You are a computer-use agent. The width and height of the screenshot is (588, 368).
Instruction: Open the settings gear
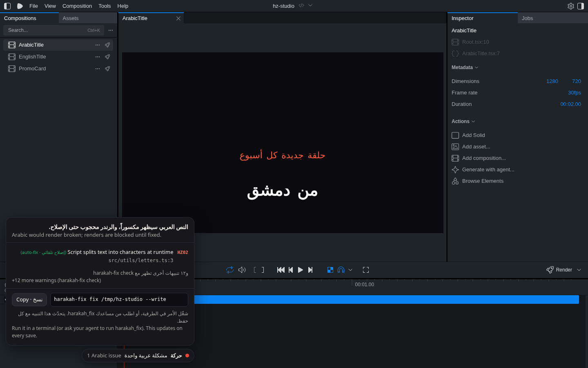click(x=571, y=6)
